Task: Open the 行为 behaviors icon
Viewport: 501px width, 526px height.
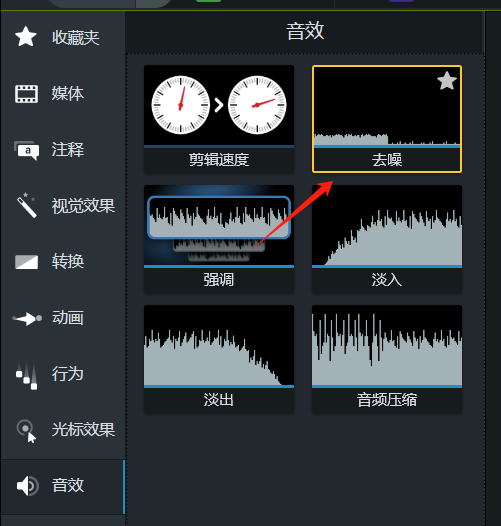Action: click(x=27, y=376)
